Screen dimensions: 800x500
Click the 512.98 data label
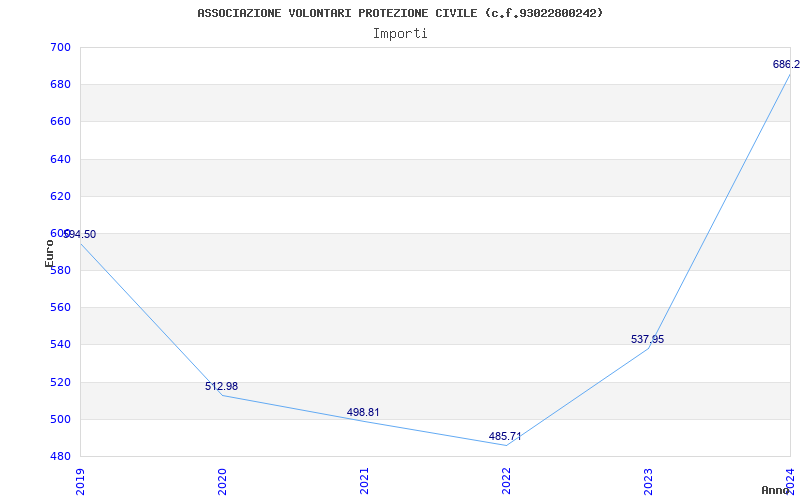(x=221, y=386)
